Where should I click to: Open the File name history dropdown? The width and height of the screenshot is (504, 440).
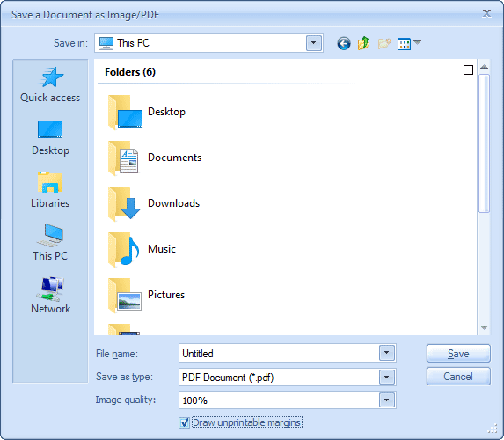pos(387,353)
